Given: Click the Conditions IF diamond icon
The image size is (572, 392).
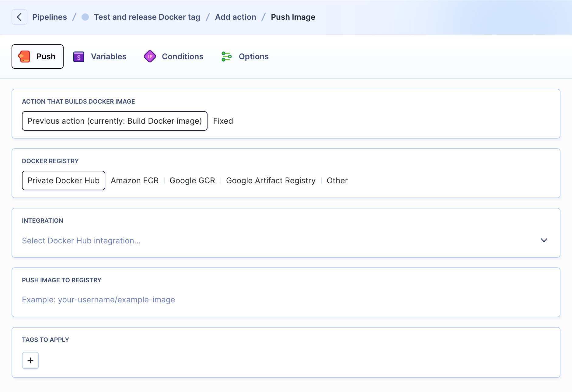Looking at the screenshot, I should (150, 57).
